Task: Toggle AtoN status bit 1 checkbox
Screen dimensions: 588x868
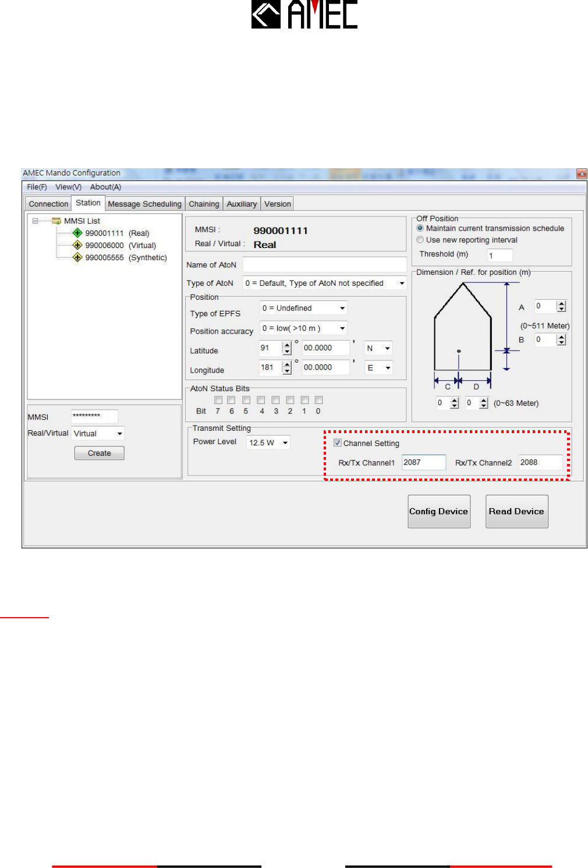Action: [x=304, y=400]
